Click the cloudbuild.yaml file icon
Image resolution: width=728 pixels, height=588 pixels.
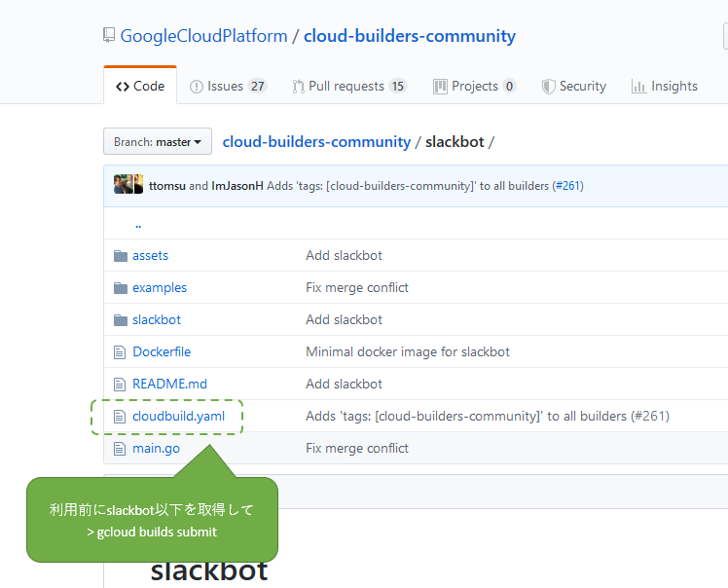pos(120,416)
